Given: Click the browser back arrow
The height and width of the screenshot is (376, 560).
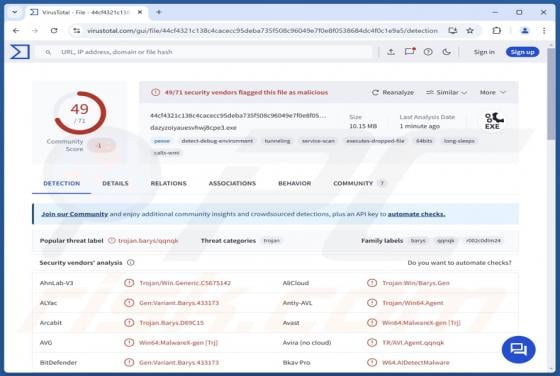Looking at the screenshot, I should pos(16,31).
